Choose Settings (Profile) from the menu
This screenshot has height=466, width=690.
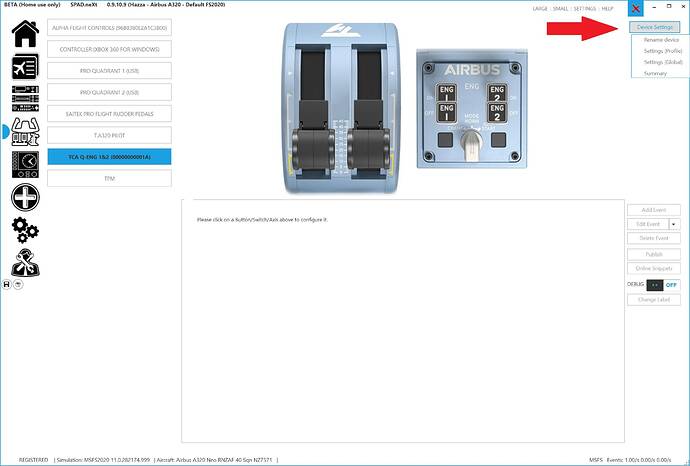[x=663, y=51]
